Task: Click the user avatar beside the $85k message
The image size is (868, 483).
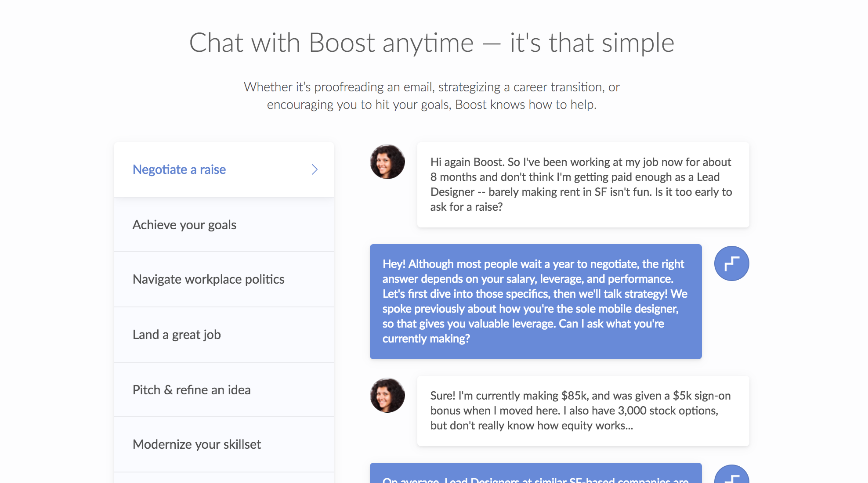Action: [x=387, y=395]
